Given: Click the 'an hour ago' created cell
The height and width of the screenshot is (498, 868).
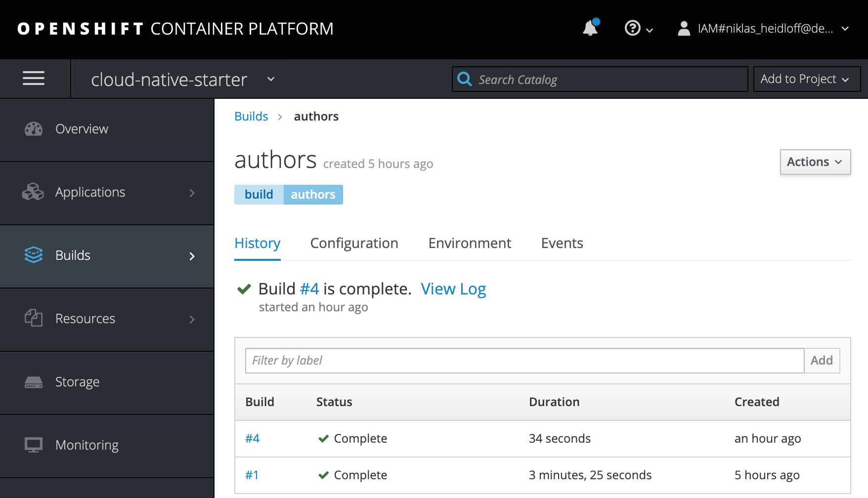Looking at the screenshot, I should tap(768, 439).
